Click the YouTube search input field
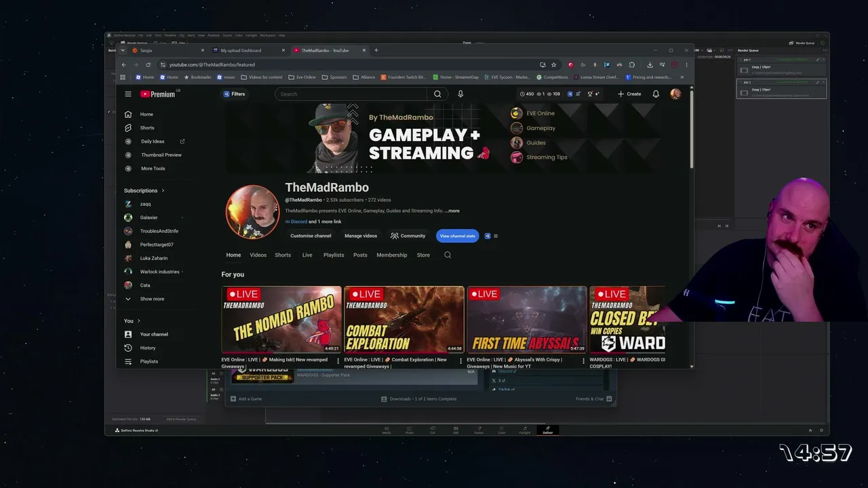 tap(351, 94)
